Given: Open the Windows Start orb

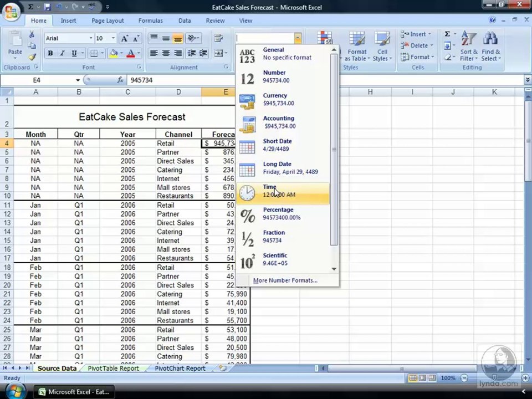Looking at the screenshot, I should (15, 391).
